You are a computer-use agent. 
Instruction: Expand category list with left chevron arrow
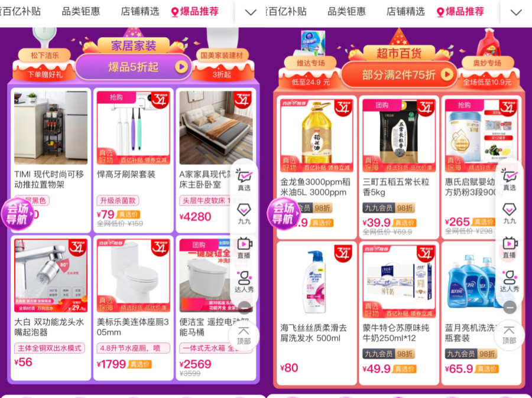(251, 12)
